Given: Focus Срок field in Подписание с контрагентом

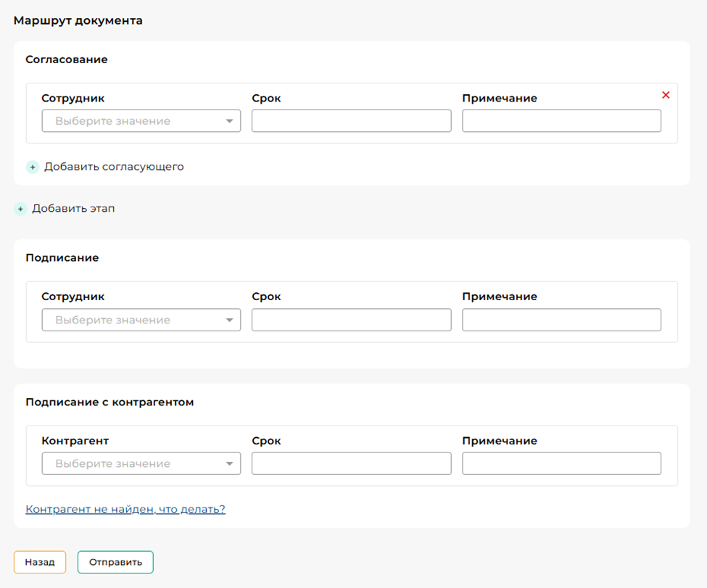Looking at the screenshot, I should click(x=351, y=463).
